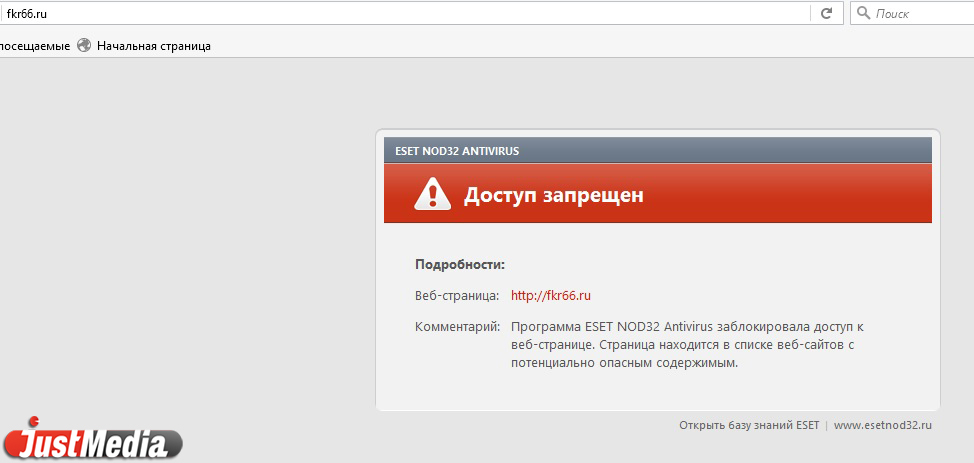Image resolution: width=974 pixels, height=463 pixels.
Task: Visit the www.esetnod32.ru link
Action: [883, 426]
